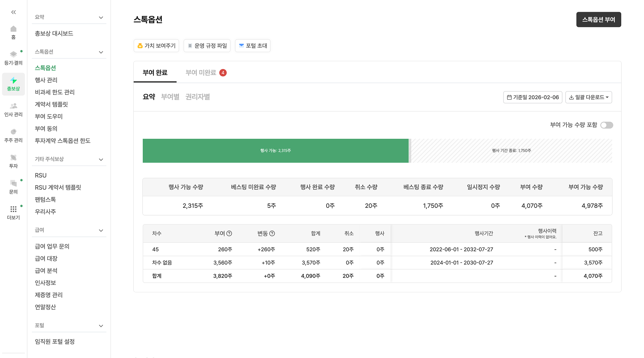This screenshot has width=644, height=358.
Task: Enable the 부여 가능 수량 포함 toggle
Action: tap(606, 125)
